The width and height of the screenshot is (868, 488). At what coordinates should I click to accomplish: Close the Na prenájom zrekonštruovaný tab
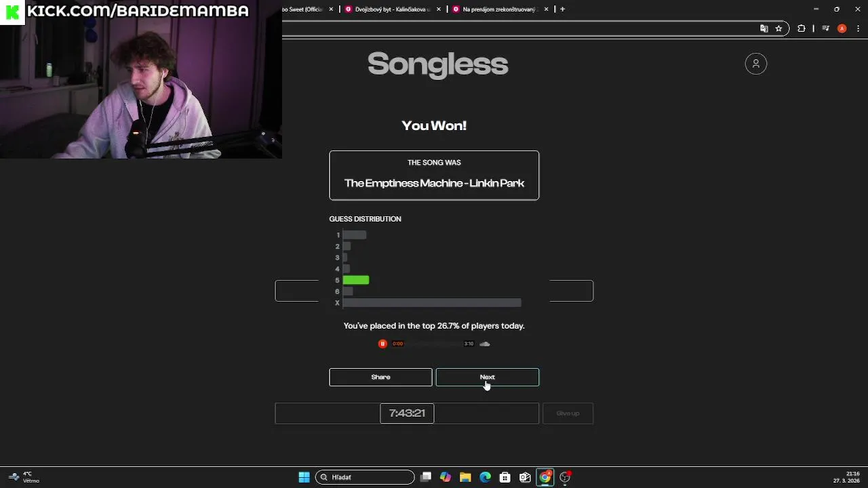[x=546, y=9]
